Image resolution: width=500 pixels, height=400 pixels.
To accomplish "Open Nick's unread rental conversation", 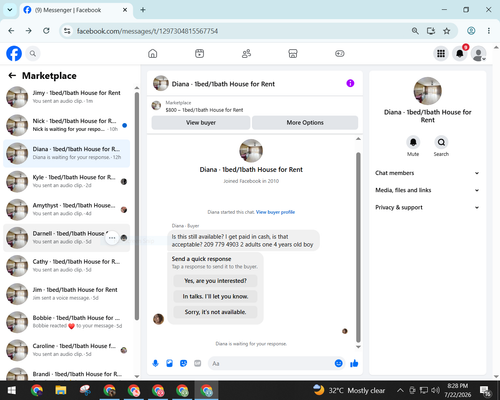I will (x=67, y=125).
